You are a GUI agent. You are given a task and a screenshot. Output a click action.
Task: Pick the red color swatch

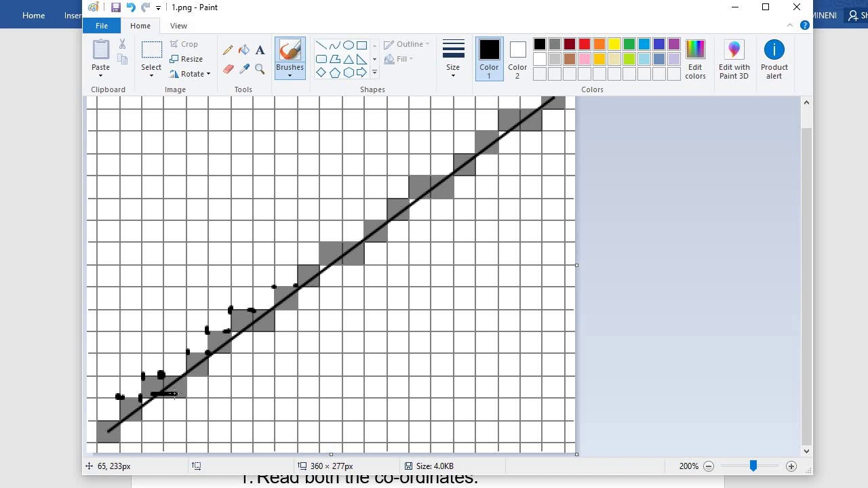[x=585, y=45]
